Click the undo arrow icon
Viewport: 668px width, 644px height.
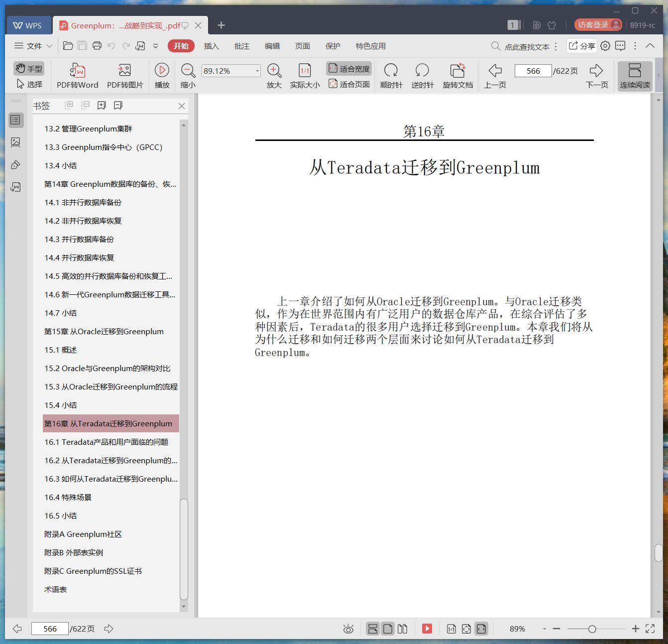point(111,46)
